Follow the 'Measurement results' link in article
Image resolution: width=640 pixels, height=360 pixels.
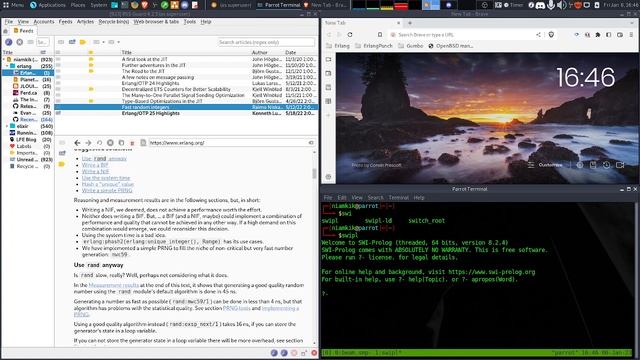(113, 285)
